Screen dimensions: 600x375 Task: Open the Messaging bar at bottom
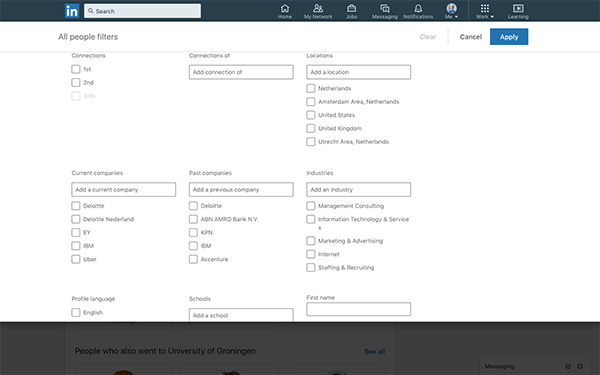pos(534,366)
